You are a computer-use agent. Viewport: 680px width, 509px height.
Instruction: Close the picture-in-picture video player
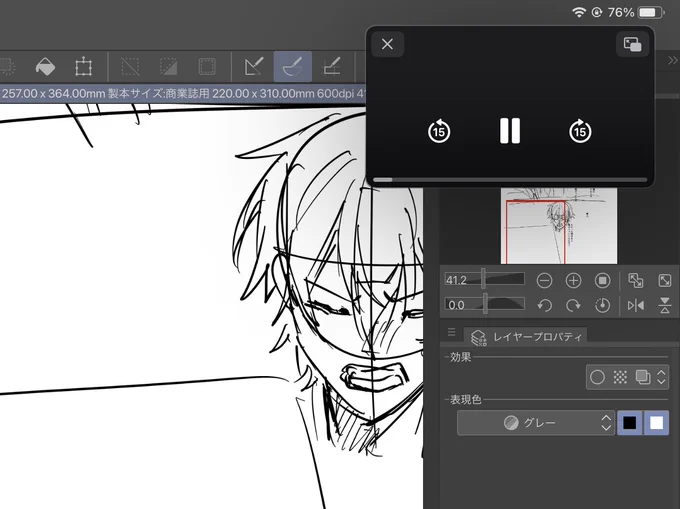pos(387,44)
